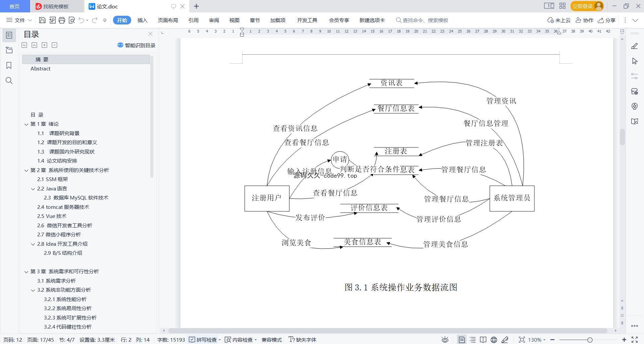Open more options (...) in right sidebar
This screenshot has width=644, height=344.
tap(634, 326)
